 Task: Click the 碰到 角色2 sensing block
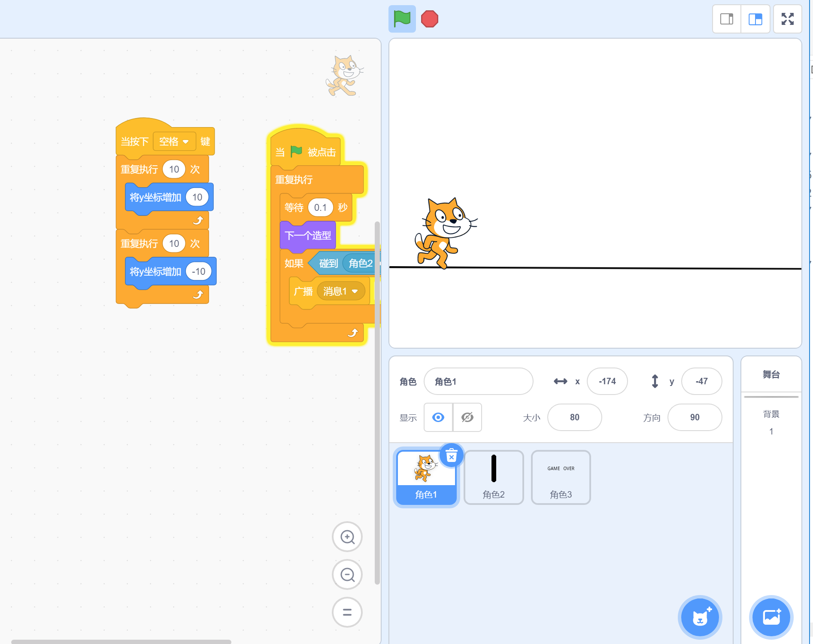click(x=328, y=263)
